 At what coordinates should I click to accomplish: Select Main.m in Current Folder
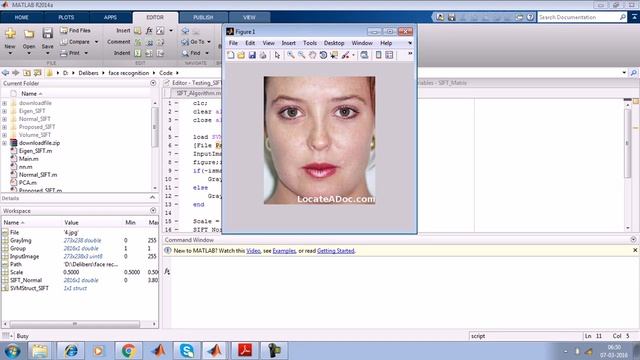pyautogui.click(x=29, y=159)
